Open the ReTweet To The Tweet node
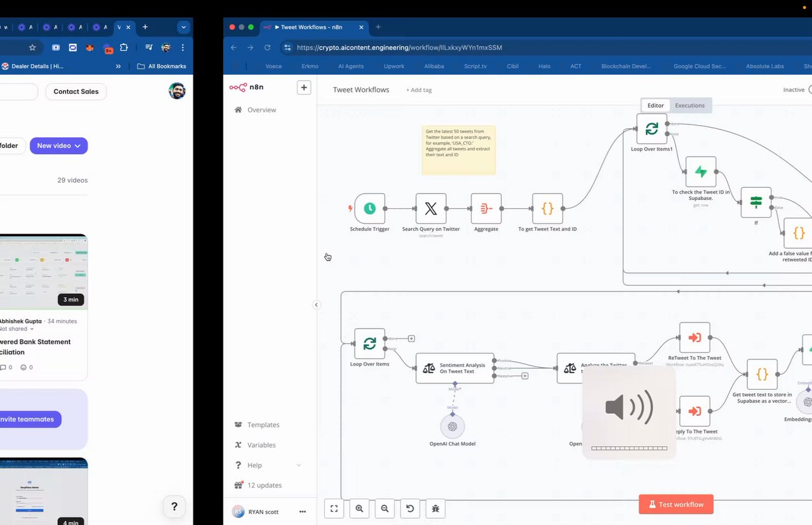The height and width of the screenshot is (525, 812). [x=695, y=338]
